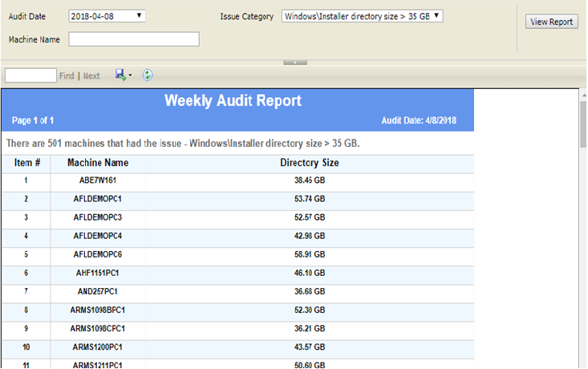The image size is (588, 369).
Task: Click the Page 1 of 1 label
Action: coord(33,120)
